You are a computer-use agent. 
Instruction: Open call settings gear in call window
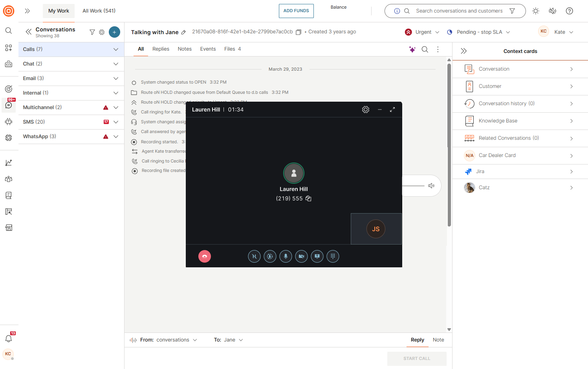[x=366, y=110]
